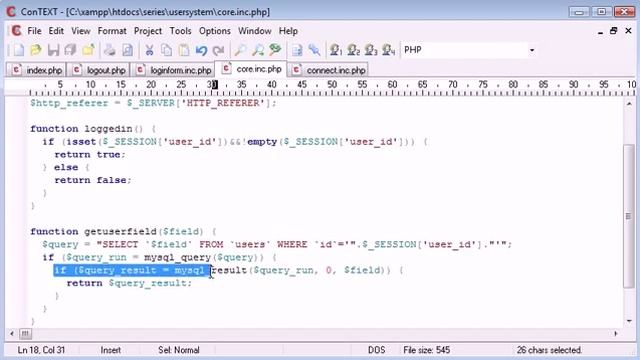Close the core.inc.php document window
This screenshot has width=640, height=360.
coord(628,31)
